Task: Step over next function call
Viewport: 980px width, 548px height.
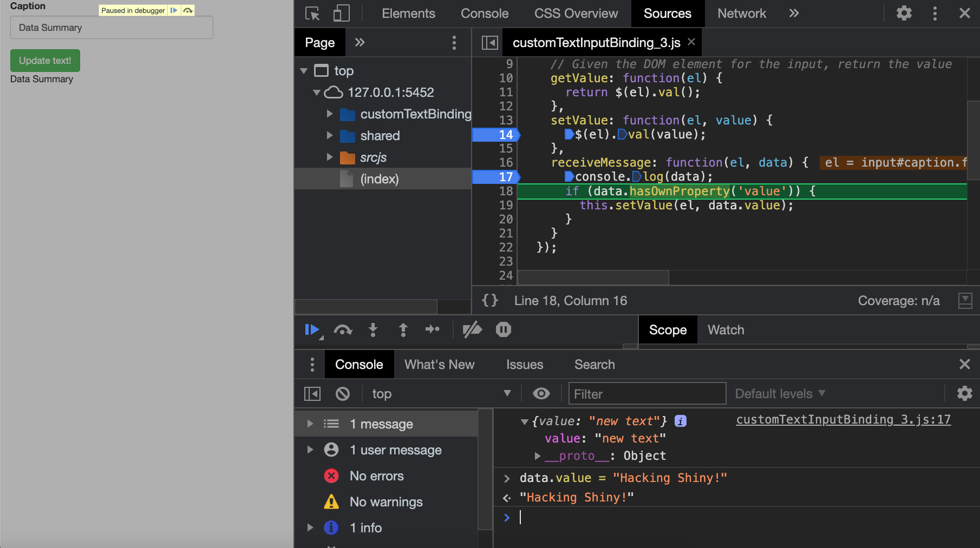Action: coord(343,330)
